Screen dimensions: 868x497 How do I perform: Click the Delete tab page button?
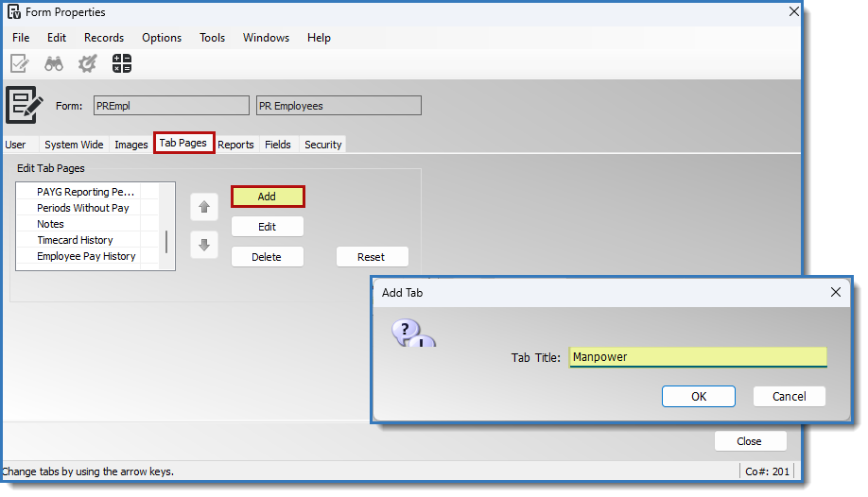click(x=268, y=257)
